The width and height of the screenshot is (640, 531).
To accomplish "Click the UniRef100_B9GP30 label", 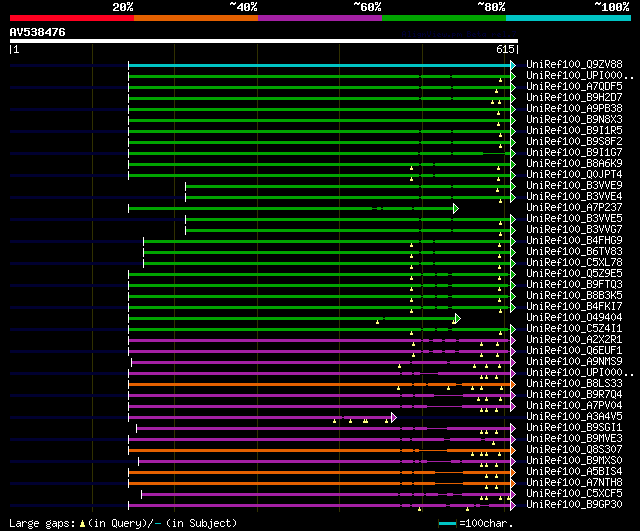I will (x=574, y=505).
